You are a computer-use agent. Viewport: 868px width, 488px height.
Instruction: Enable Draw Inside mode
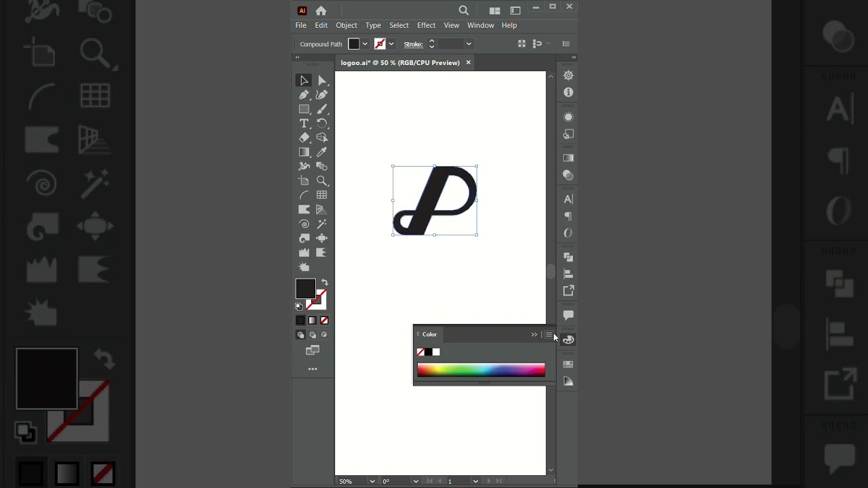click(324, 335)
